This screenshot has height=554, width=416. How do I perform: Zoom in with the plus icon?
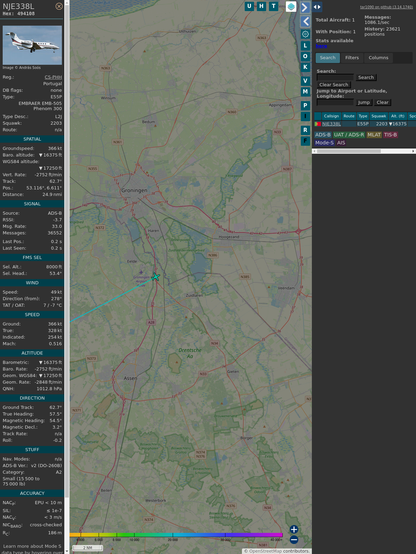pyautogui.click(x=294, y=529)
